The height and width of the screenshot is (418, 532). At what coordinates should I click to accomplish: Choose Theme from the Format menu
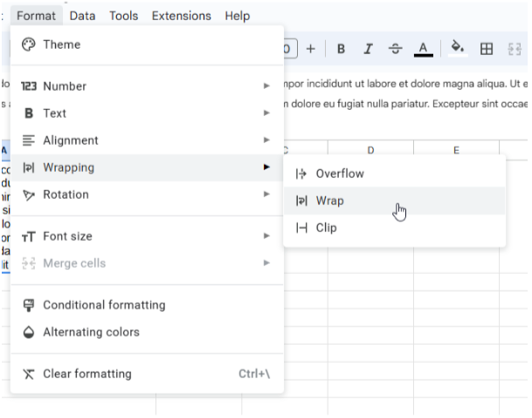[x=148, y=45]
